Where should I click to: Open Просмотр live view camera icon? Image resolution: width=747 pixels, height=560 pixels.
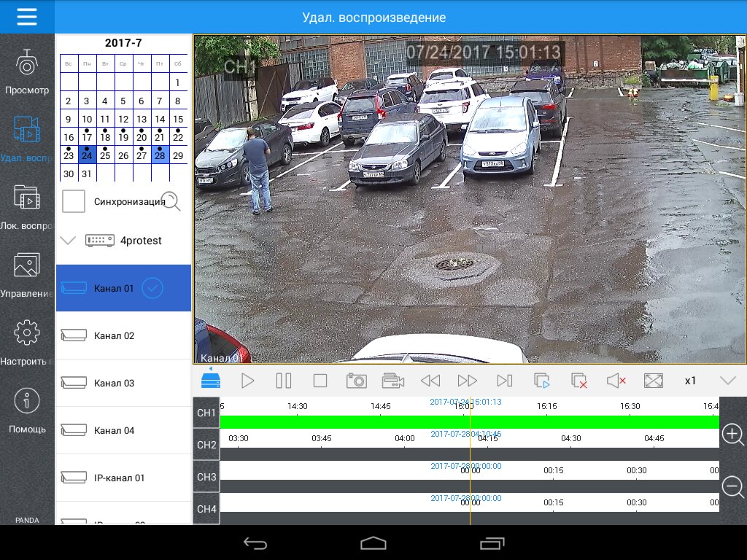pyautogui.click(x=27, y=63)
